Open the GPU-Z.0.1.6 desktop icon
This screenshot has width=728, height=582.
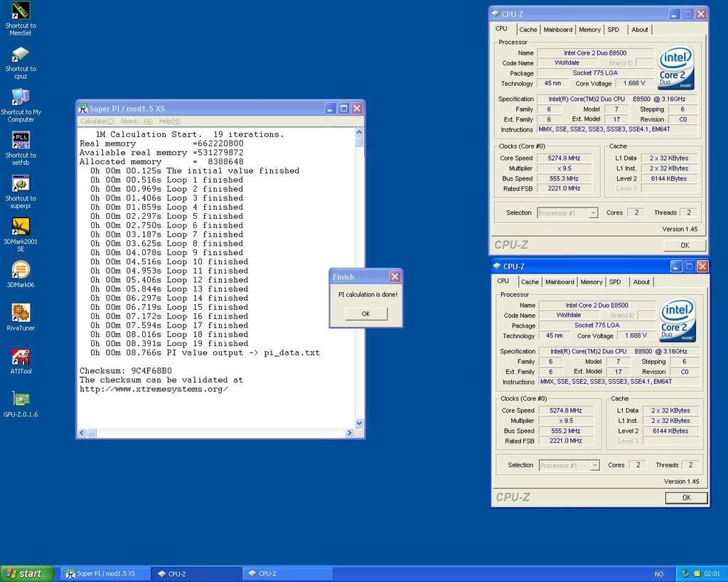click(x=21, y=404)
